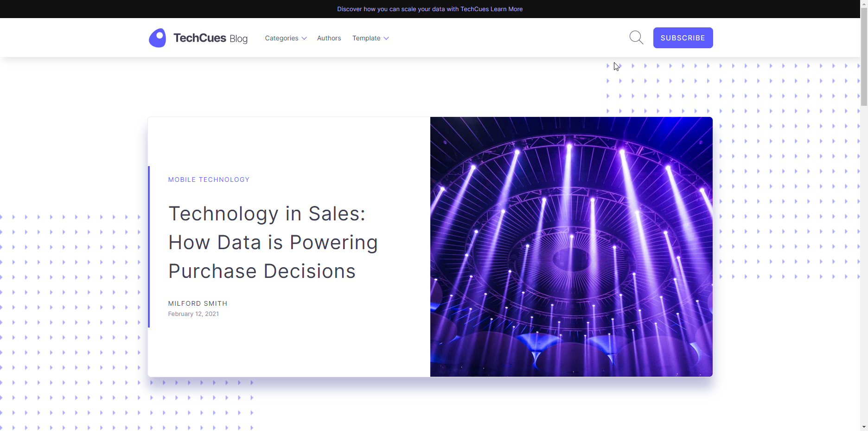The image size is (868, 431).
Task: Click the TechCues logo icon
Action: coord(157,38)
